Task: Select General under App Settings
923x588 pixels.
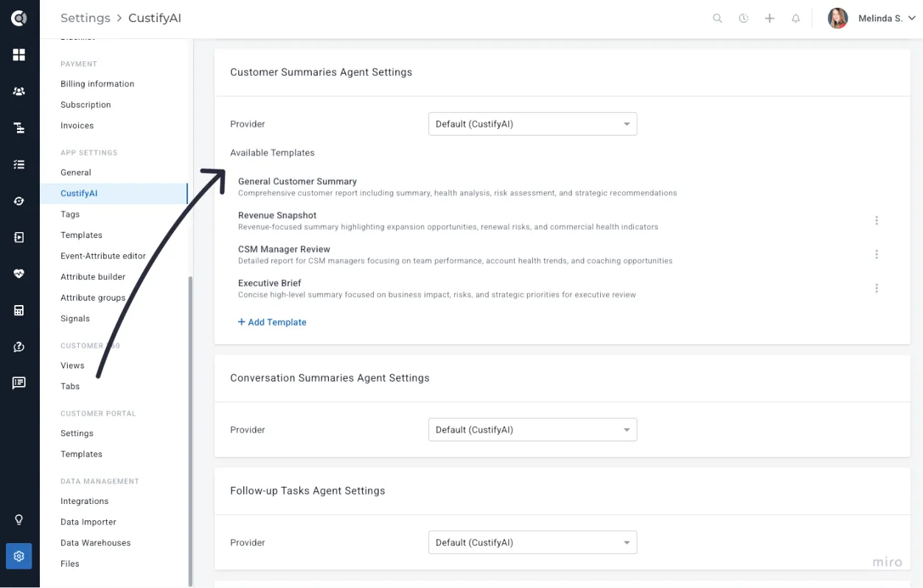Action: click(76, 172)
